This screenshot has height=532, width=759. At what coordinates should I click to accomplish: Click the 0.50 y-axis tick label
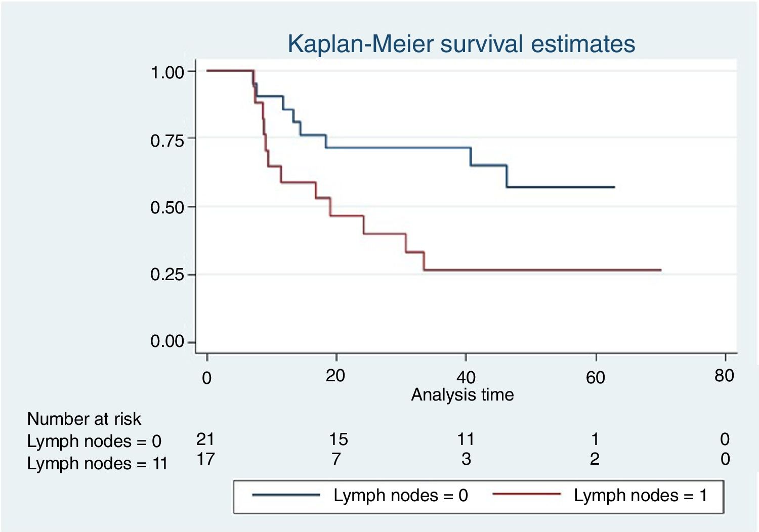(167, 208)
